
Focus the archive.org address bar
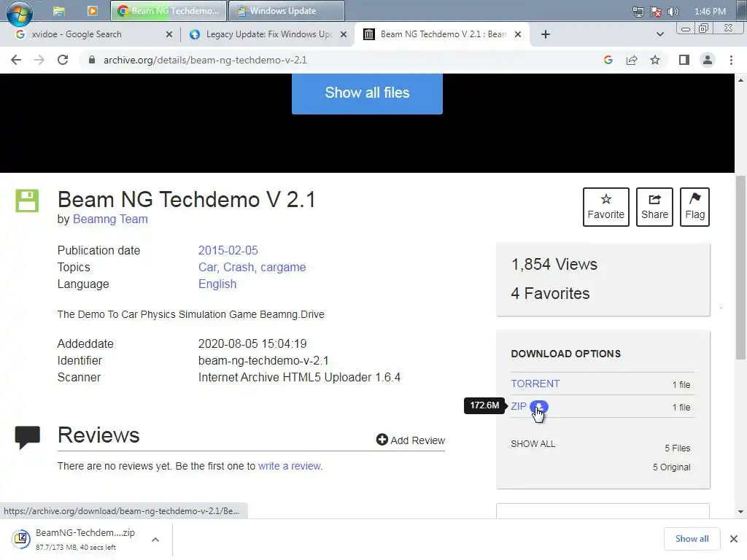tap(333, 60)
